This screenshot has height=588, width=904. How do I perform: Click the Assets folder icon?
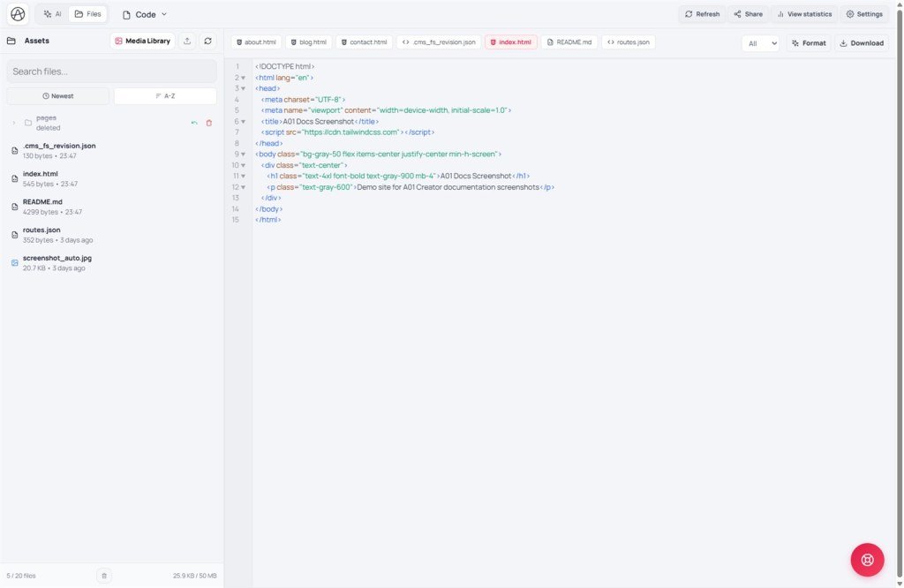tap(11, 41)
